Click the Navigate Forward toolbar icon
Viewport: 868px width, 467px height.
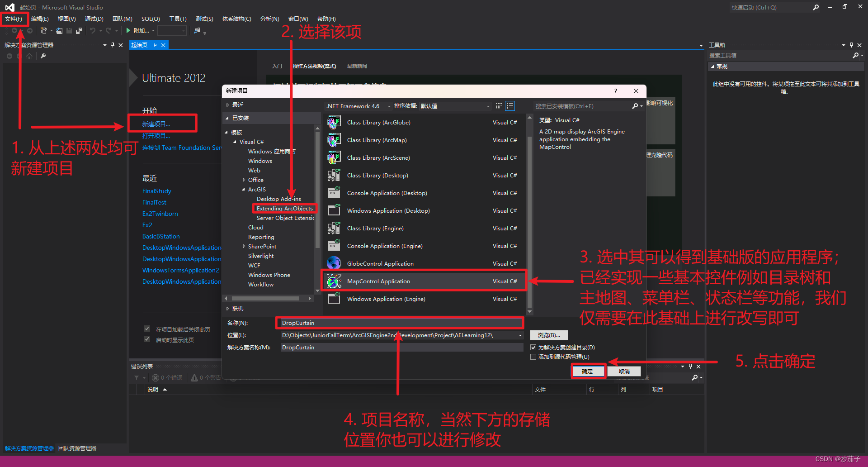click(x=30, y=31)
